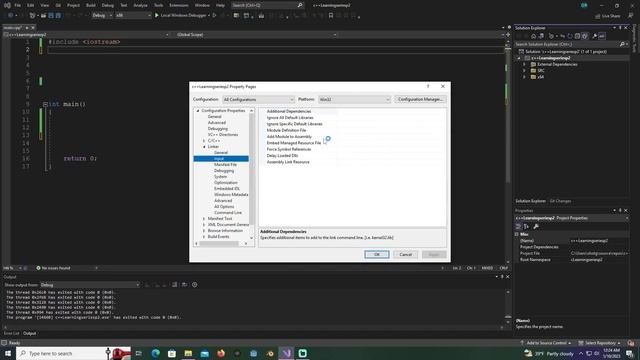Viewport: 640px width, 360px height.
Task: Select Additional Dependencies property row
Action: click(x=353, y=111)
